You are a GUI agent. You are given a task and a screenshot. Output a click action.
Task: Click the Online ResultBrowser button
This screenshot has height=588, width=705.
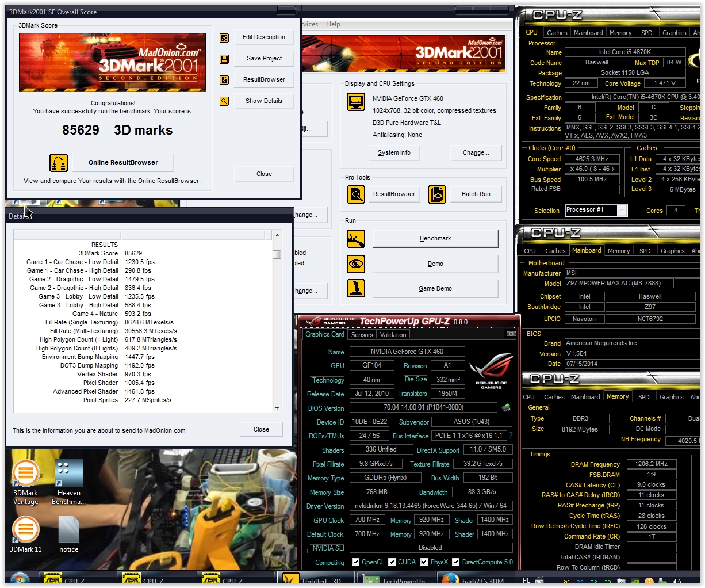pyautogui.click(x=123, y=163)
